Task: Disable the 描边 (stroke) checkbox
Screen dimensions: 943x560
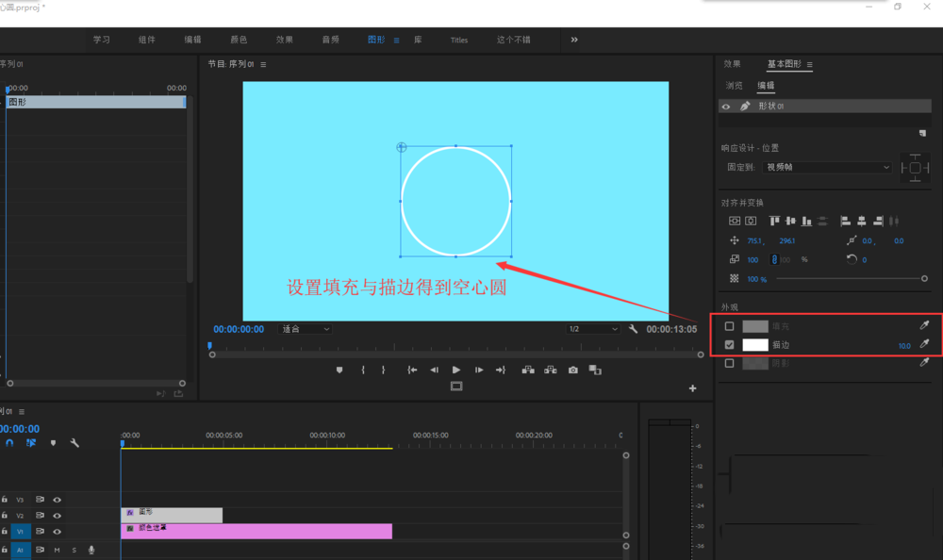Action: [x=729, y=344]
